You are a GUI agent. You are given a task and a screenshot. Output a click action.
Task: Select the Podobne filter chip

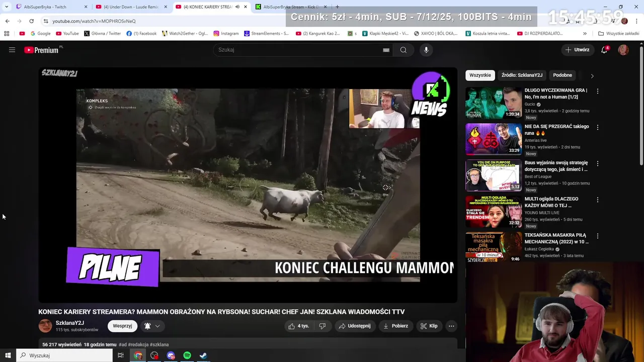click(562, 75)
